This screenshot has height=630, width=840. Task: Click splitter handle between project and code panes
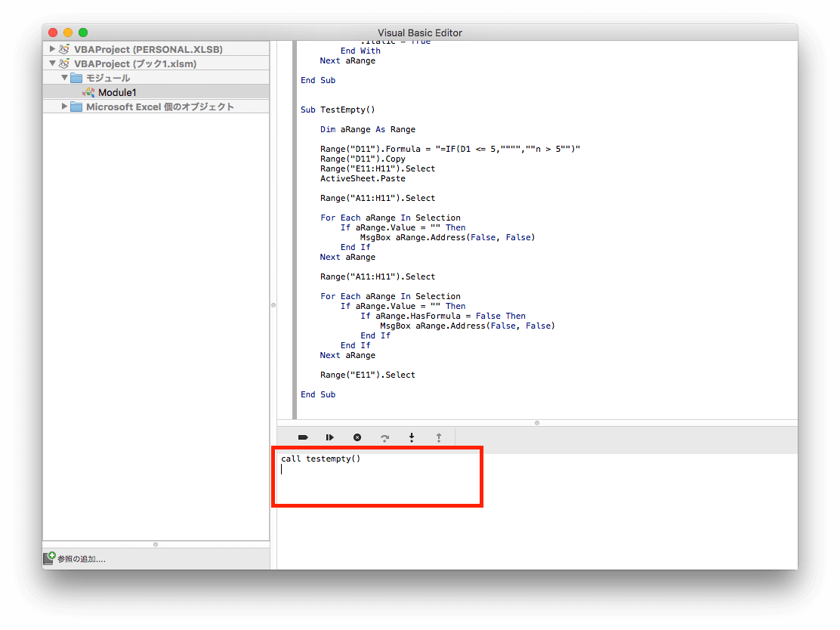pos(273,305)
